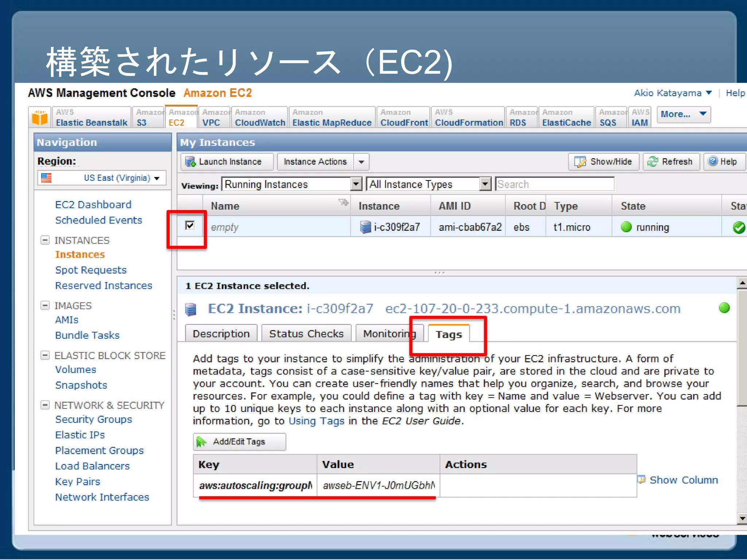Viewport: 747px width, 560px height.
Task: Open Volumes in navigation
Action: pyautogui.click(x=76, y=369)
